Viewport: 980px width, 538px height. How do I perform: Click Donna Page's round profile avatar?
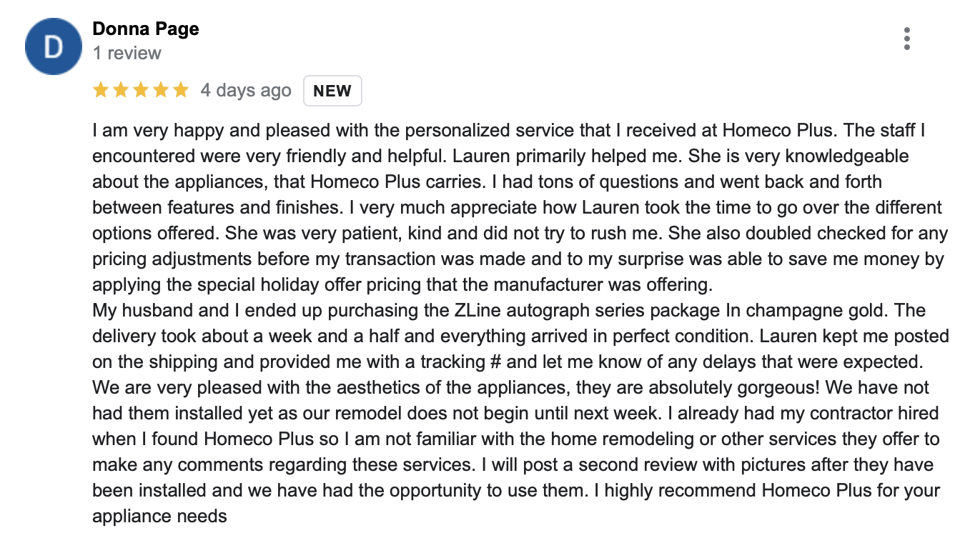(54, 46)
